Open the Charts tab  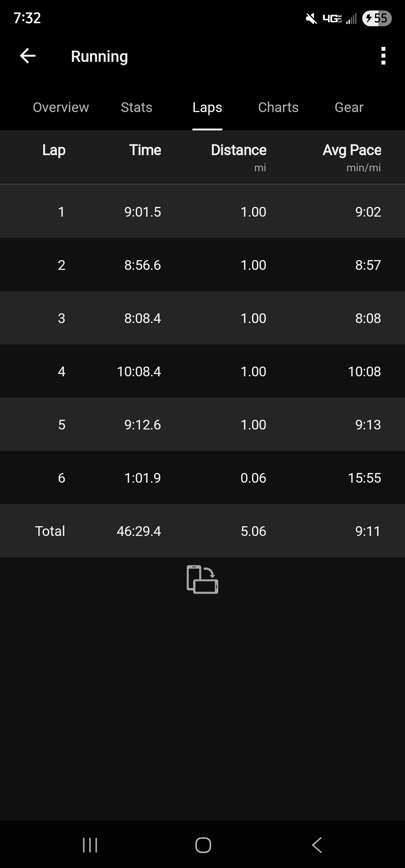pos(278,108)
